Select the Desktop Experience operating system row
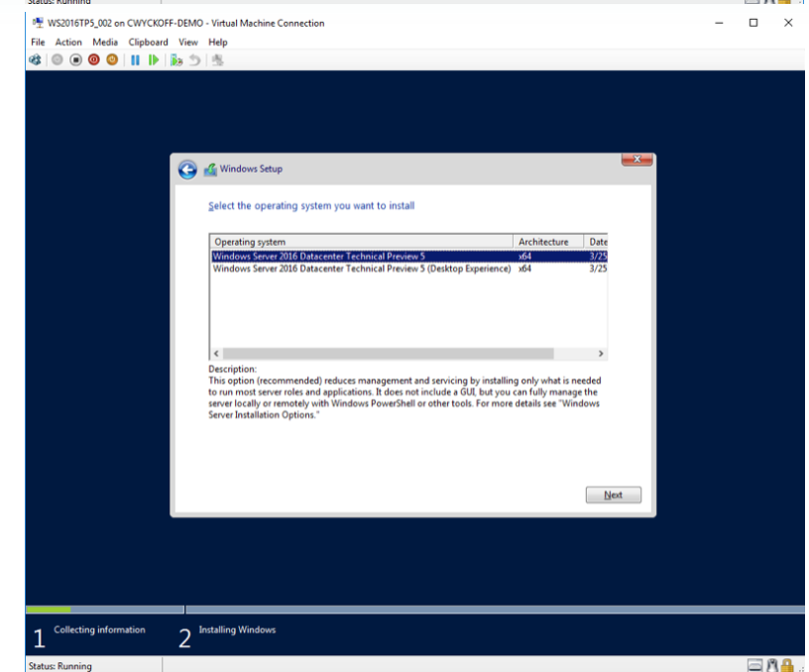Viewport: 809px width, 672px height. pyautogui.click(x=362, y=268)
